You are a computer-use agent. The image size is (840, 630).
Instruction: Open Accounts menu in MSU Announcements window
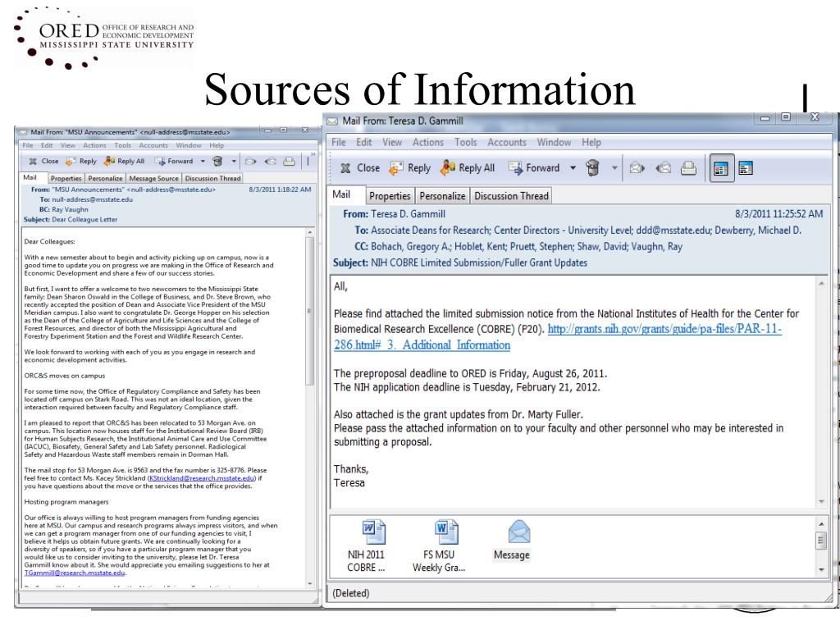click(x=153, y=146)
